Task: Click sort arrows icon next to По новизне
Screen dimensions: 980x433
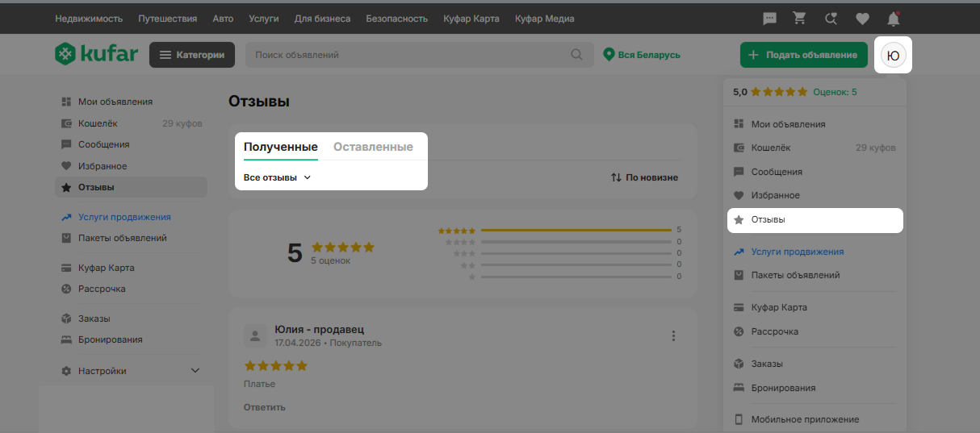Action: tap(616, 177)
